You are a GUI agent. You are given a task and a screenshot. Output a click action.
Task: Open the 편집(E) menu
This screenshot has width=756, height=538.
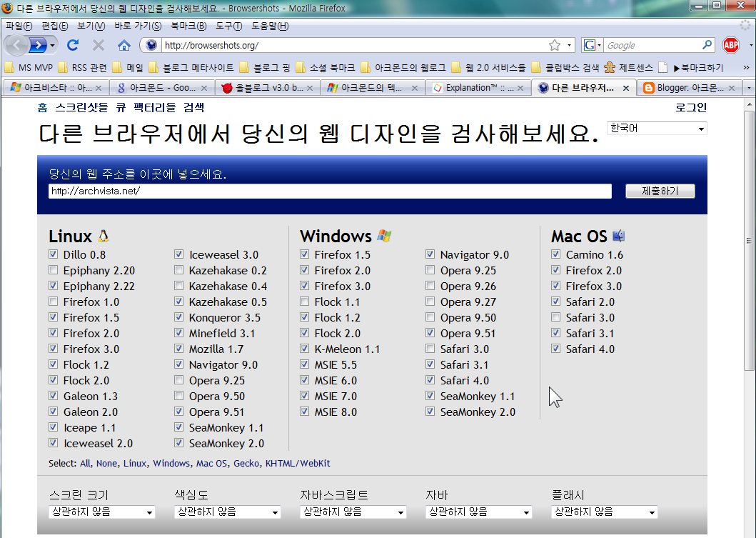click(54, 26)
